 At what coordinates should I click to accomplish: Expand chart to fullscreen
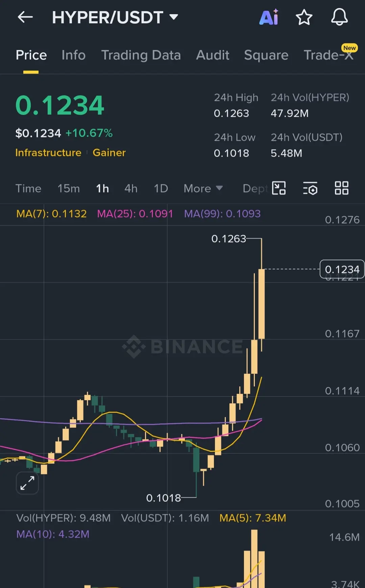pos(27,483)
